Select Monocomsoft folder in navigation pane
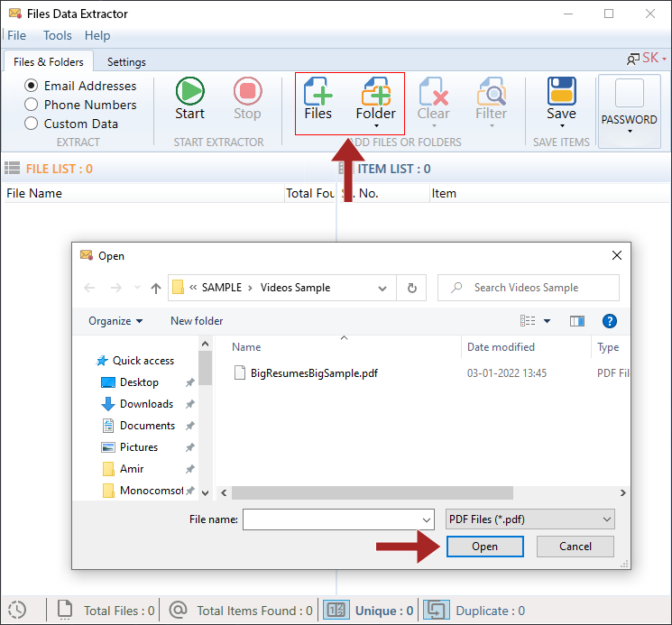The width and height of the screenshot is (672, 625). click(x=152, y=491)
